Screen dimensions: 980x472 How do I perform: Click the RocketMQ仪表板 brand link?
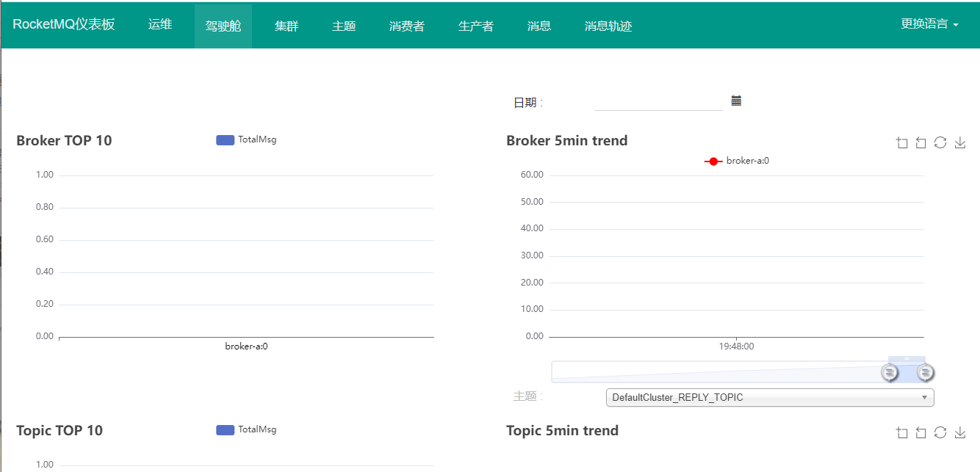pyautogui.click(x=64, y=24)
